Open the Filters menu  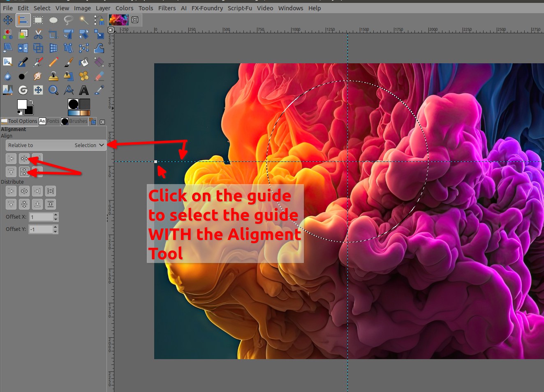tap(167, 8)
